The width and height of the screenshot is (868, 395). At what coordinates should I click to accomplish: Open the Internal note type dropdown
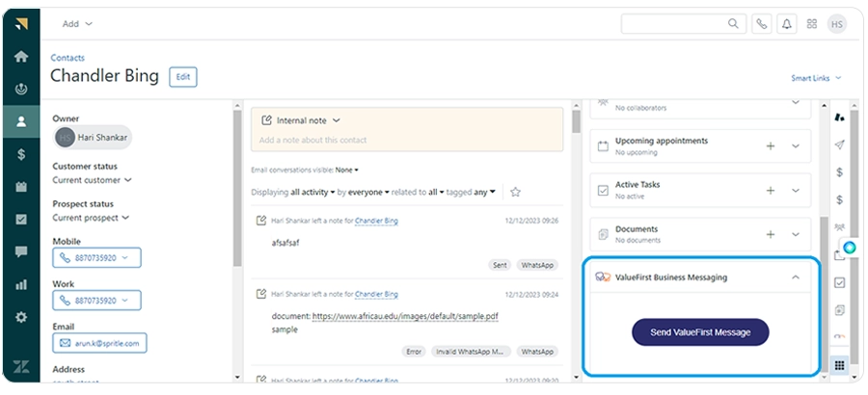click(301, 120)
